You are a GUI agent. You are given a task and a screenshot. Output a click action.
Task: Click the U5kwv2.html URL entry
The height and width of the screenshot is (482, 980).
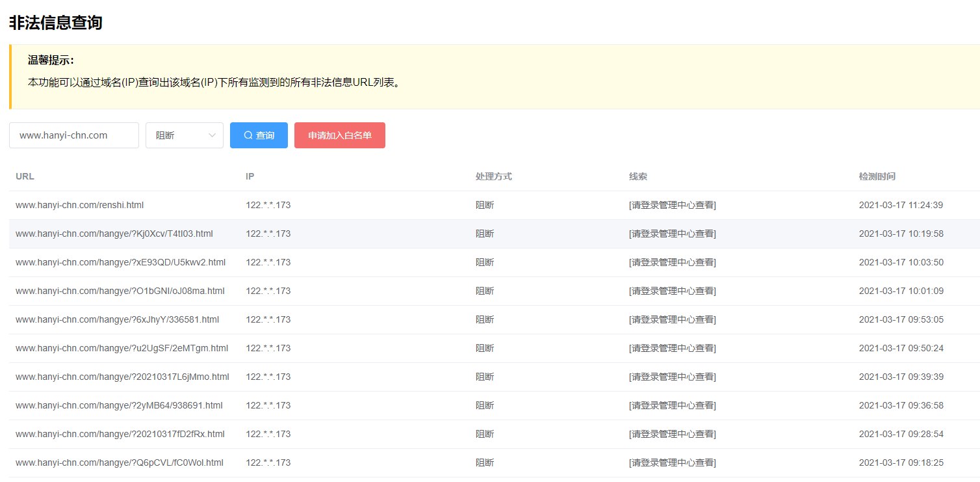[120, 262]
